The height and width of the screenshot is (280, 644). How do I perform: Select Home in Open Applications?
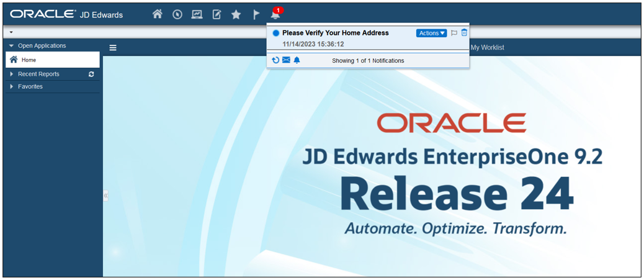click(53, 60)
